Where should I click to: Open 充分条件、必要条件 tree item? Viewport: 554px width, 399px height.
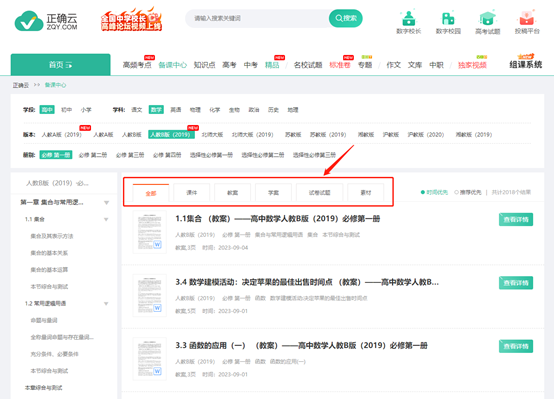[54, 354]
